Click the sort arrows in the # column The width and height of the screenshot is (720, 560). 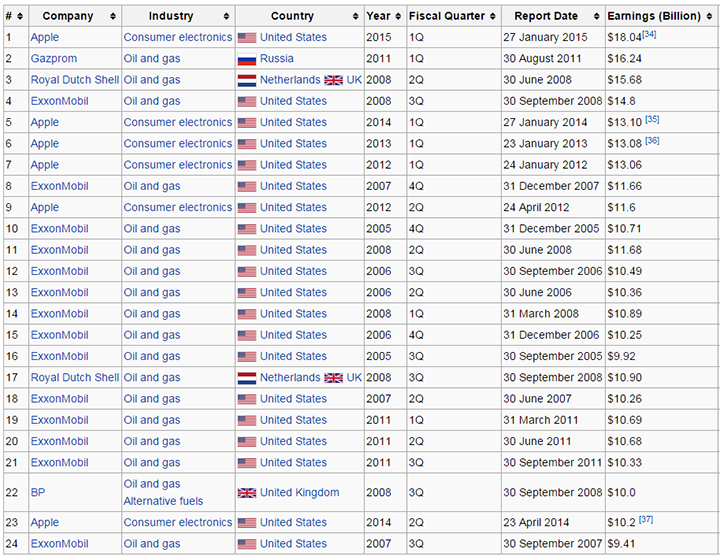click(21, 16)
